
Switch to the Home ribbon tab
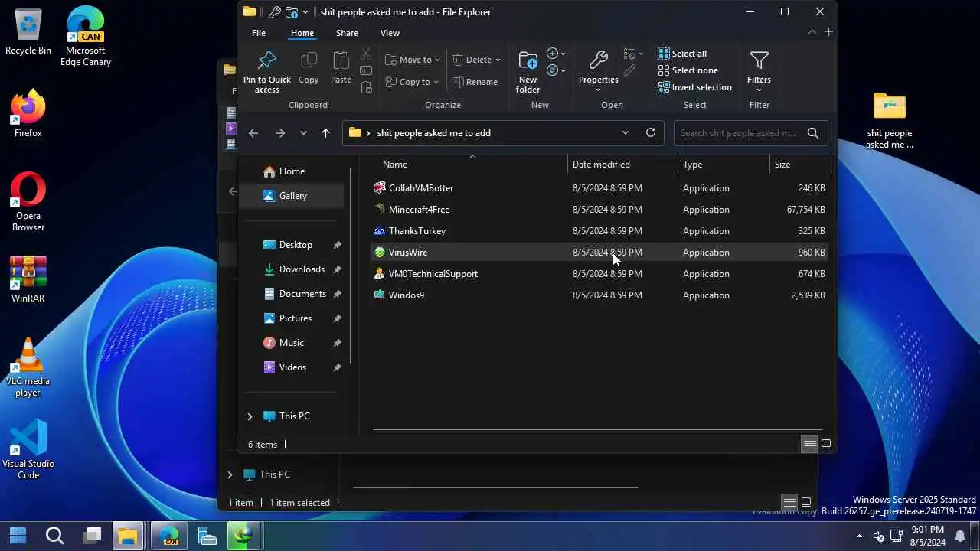(x=302, y=33)
